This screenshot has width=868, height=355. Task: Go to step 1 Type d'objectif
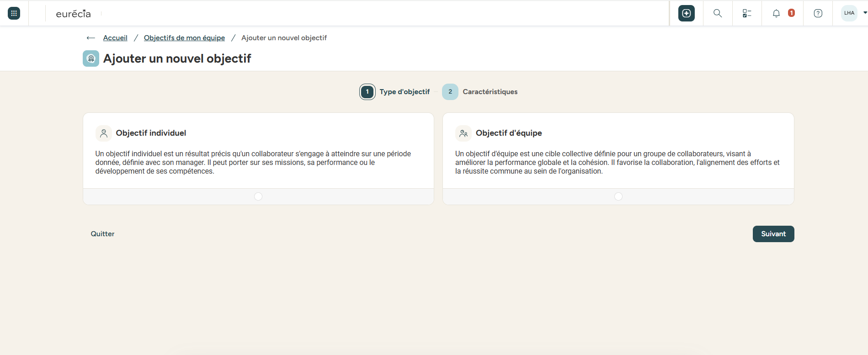click(395, 92)
